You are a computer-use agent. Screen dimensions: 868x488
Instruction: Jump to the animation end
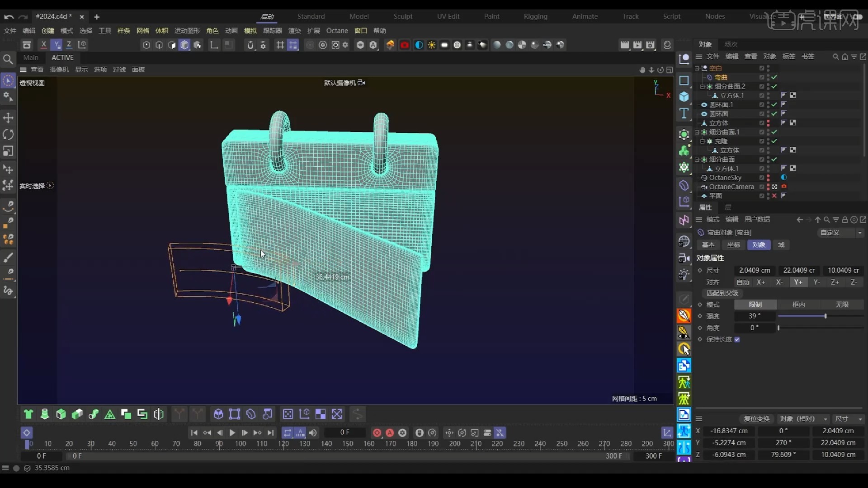coord(270,433)
